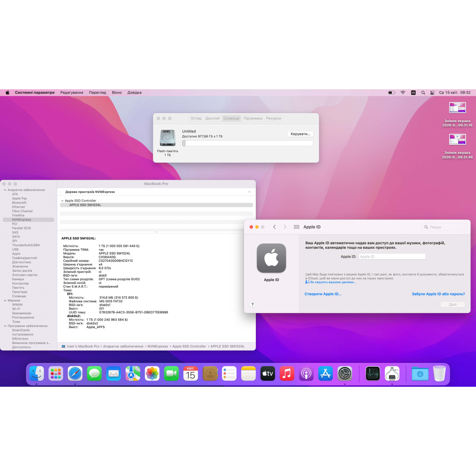Launch Apple TV from the Dock
The height and width of the screenshot is (476, 476).
267,373
